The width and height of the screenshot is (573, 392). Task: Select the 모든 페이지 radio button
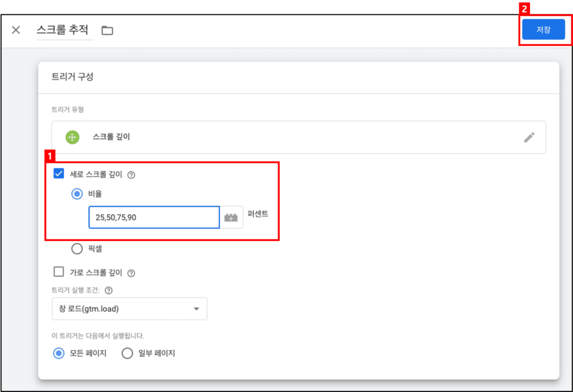click(x=58, y=353)
